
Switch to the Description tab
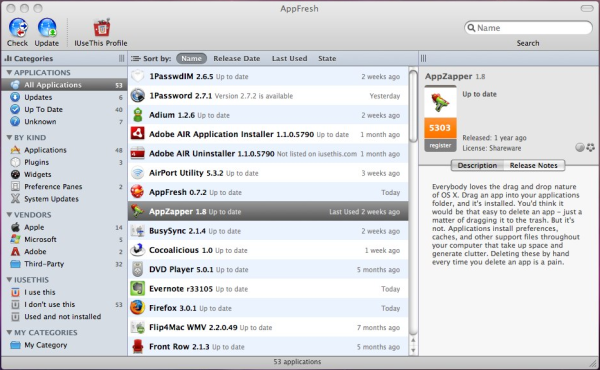pos(477,165)
